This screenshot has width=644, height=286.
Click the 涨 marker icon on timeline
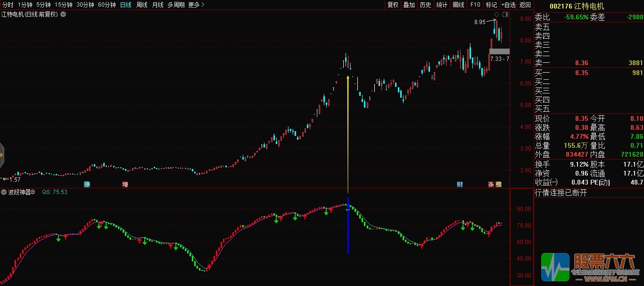491,184
